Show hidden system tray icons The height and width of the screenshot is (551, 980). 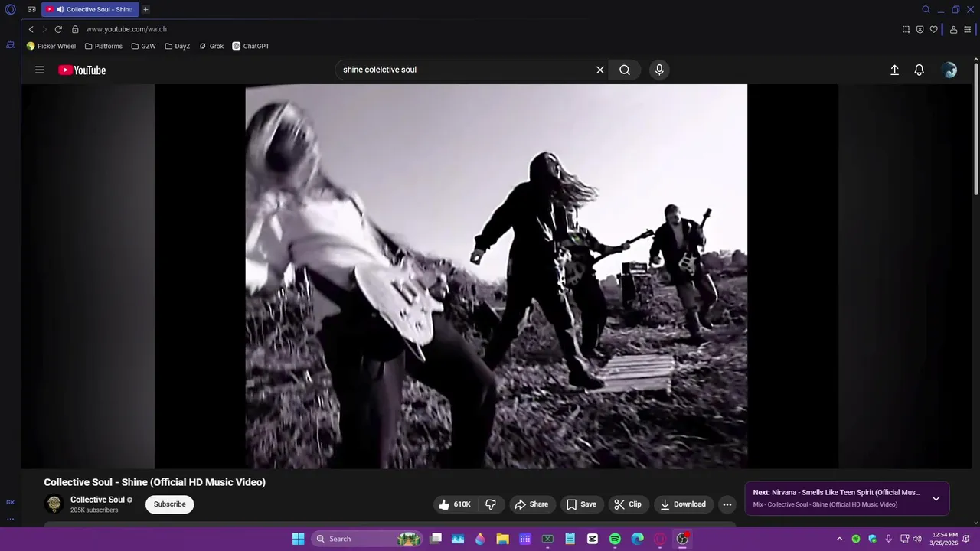pyautogui.click(x=839, y=539)
